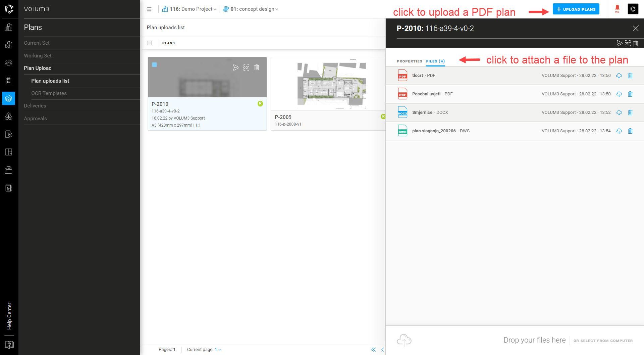Select Plan uploads list submenu item
This screenshot has height=355, width=644.
(50, 81)
